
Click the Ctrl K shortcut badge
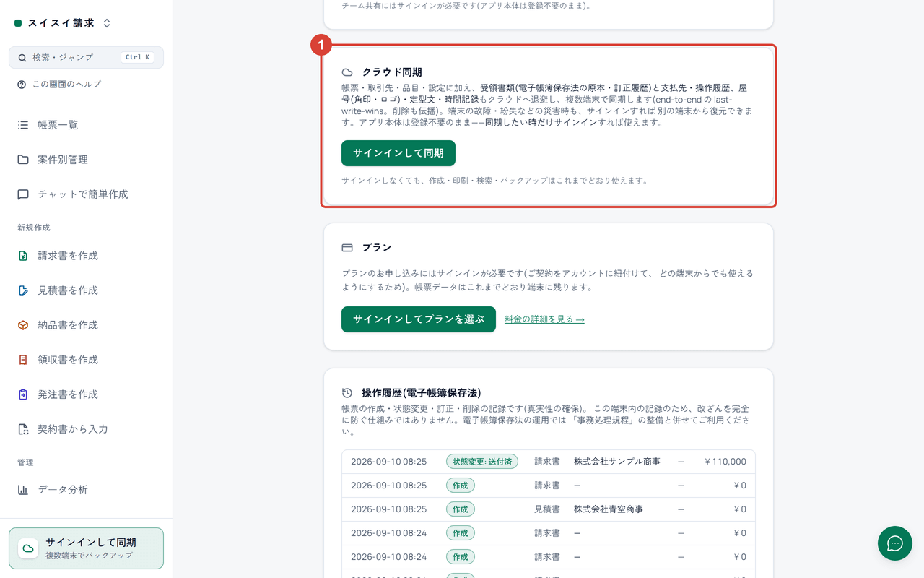tap(137, 57)
